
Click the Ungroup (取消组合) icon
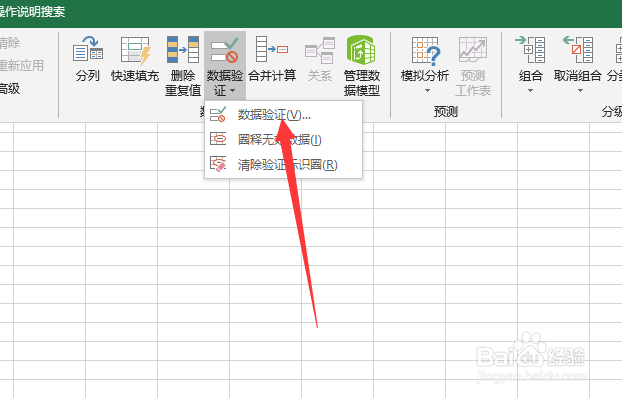578,49
